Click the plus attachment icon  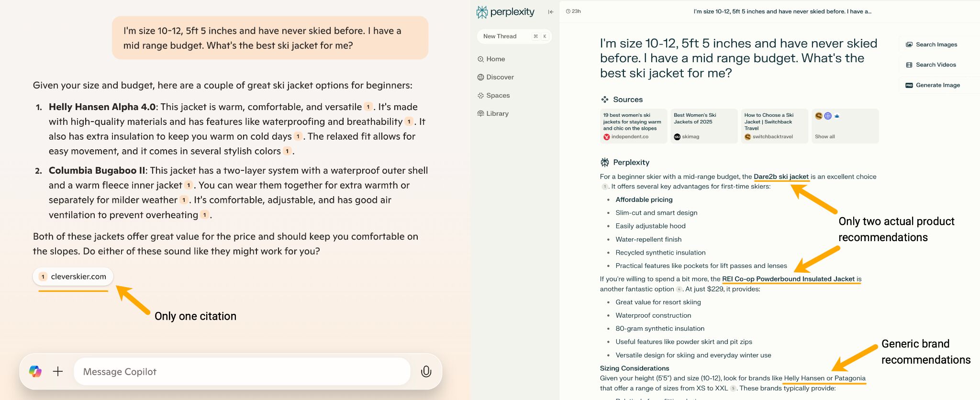click(x=58, y=371)
